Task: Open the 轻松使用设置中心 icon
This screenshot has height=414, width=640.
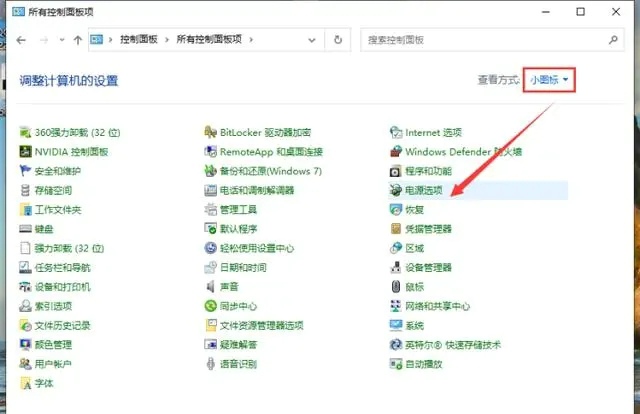Action: 210,248
